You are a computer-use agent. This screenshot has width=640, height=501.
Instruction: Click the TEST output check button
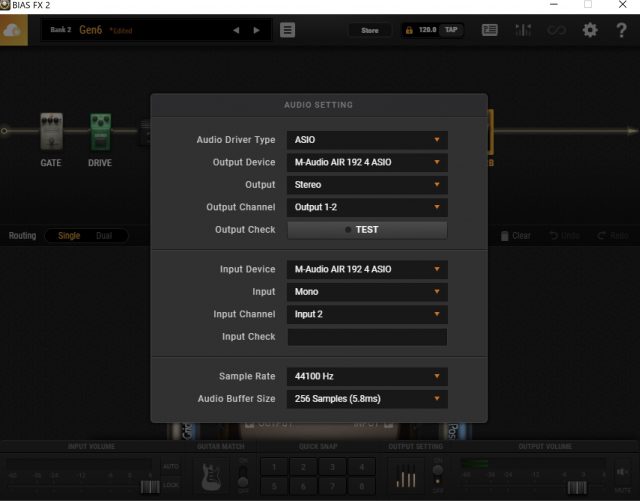[367, 230]
